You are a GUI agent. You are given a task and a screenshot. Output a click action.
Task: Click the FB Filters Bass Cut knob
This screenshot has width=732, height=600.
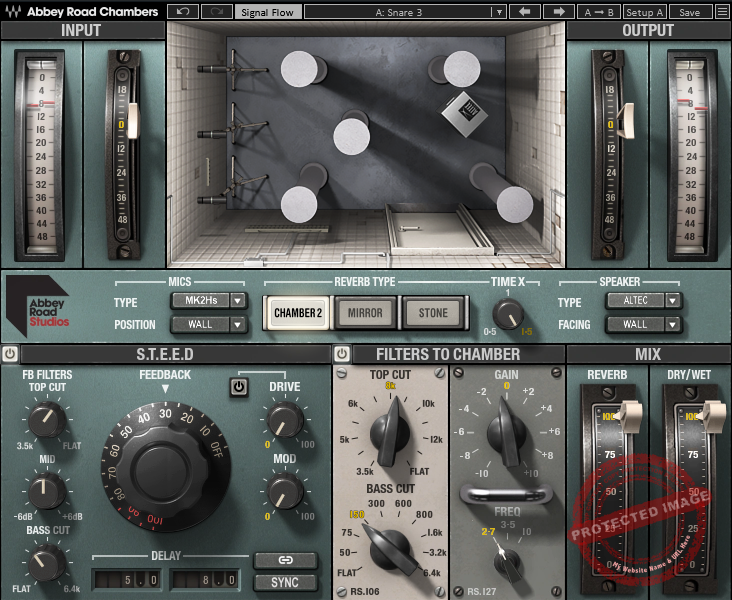pos(47,562)
